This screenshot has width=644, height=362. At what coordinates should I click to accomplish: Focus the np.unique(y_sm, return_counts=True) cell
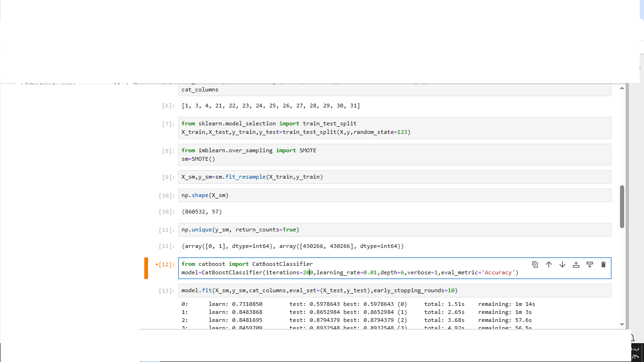tap(395, 230)
